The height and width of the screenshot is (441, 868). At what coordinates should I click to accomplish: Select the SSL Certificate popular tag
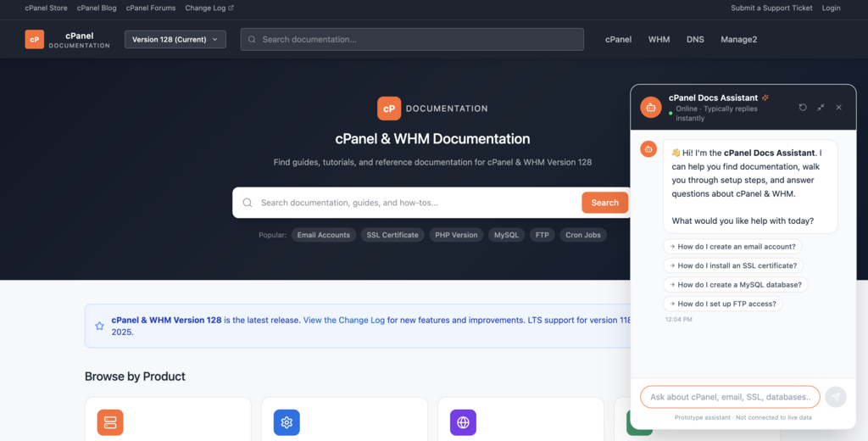pos(392,235)
